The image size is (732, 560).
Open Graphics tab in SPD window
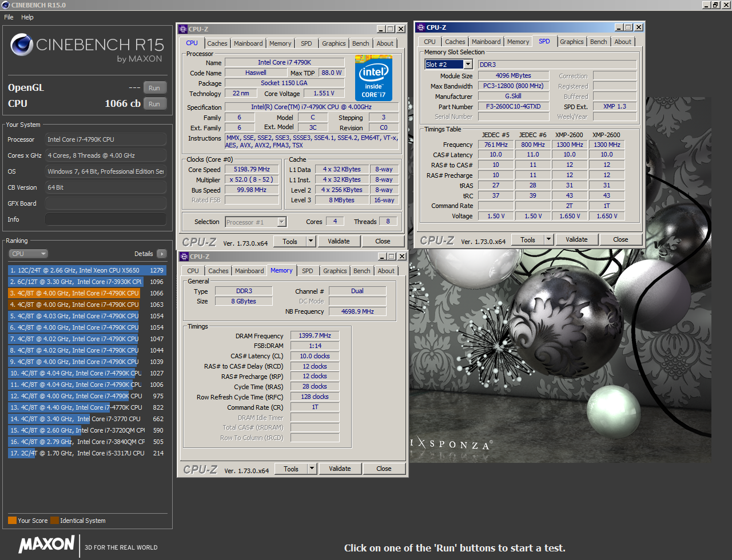572,42
